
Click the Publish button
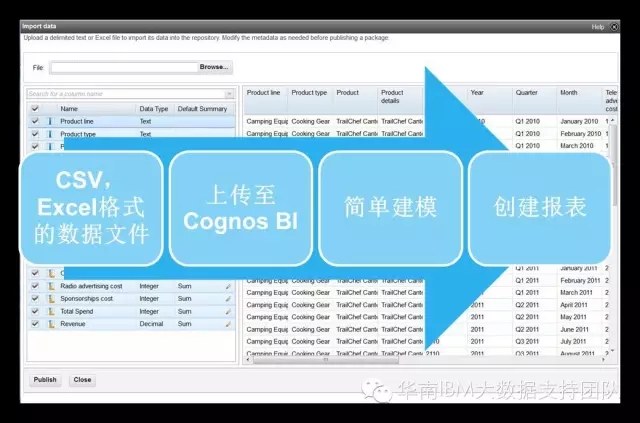(x=45, y=380)
